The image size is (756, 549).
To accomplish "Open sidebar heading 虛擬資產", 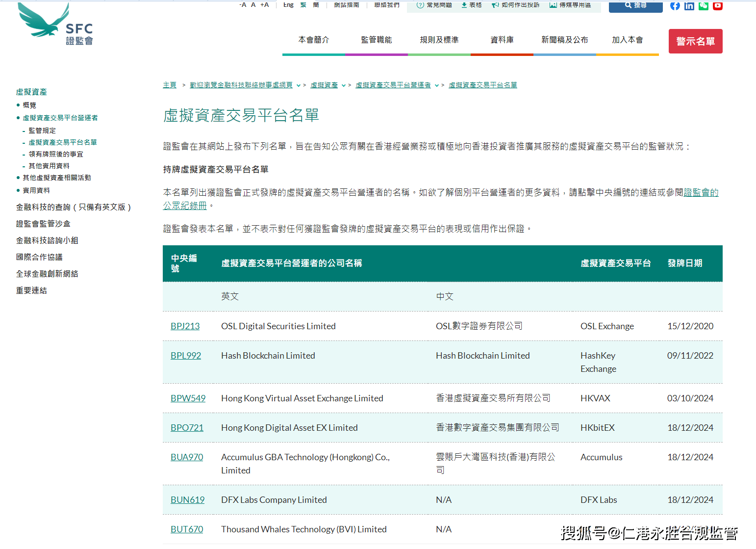I will (x=31, y=92).
